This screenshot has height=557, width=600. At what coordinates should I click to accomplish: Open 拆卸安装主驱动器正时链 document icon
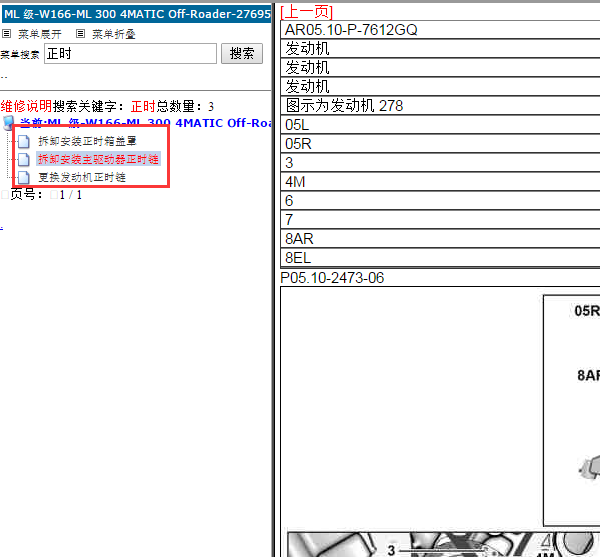point(24,159)
